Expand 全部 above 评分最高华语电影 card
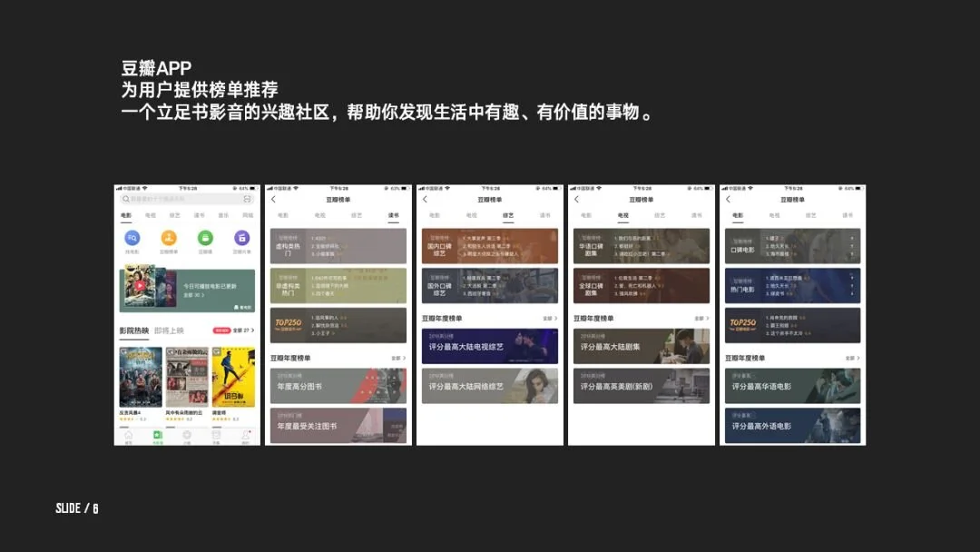 tap(852, 359)
